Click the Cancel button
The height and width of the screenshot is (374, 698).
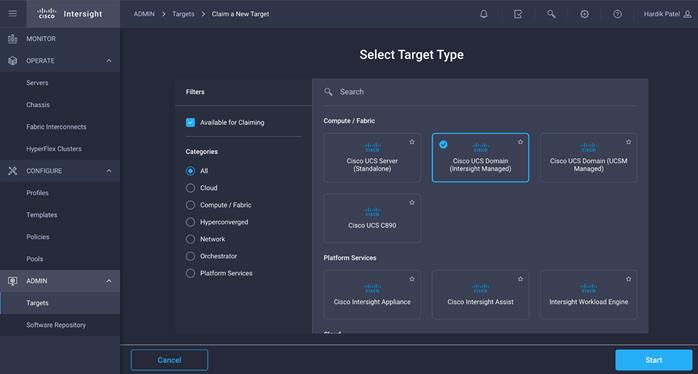pyautogui.click(x=169, y=360)
